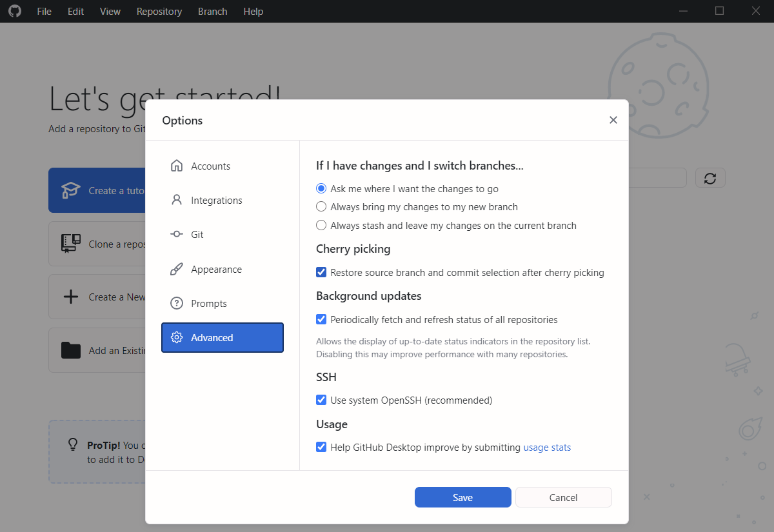Open the Repository menu
774x532 pixels.
[x=159, y=11]
